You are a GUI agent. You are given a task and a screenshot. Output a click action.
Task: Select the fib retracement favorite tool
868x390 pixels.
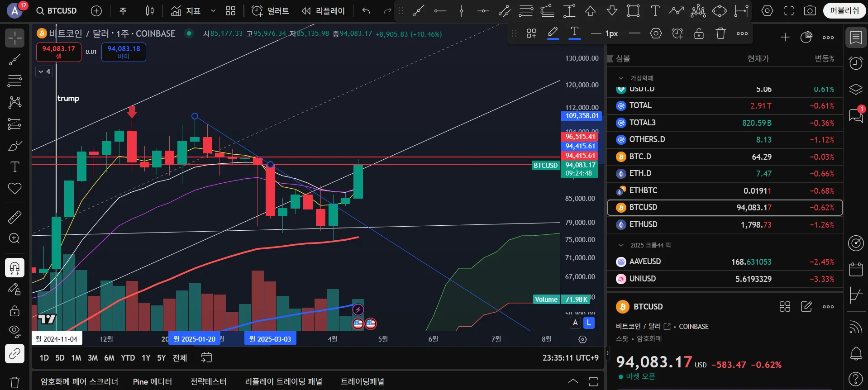point(526,11)
